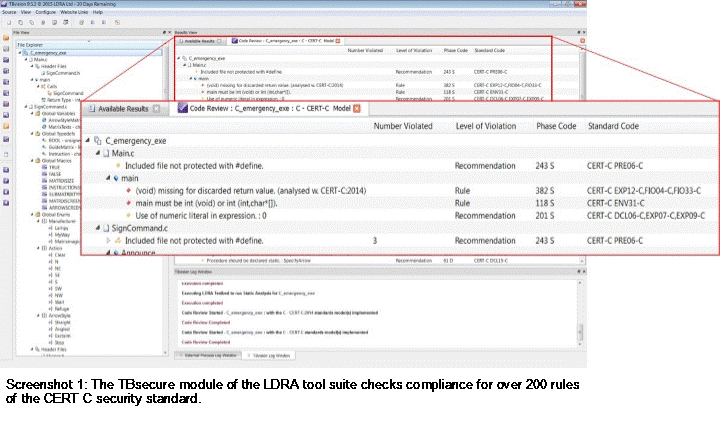Select C_emergency_exe in File Explorer

[x=48, y=53]
